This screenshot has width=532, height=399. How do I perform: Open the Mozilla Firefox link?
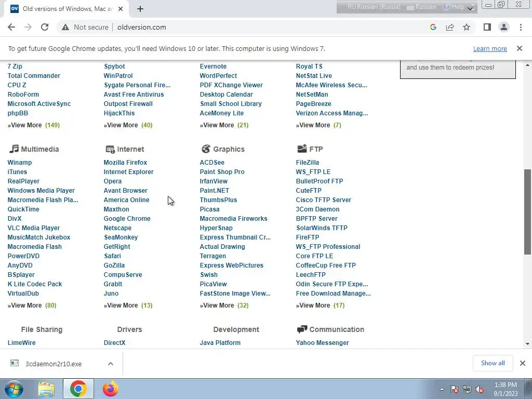(x=125, y=163)
